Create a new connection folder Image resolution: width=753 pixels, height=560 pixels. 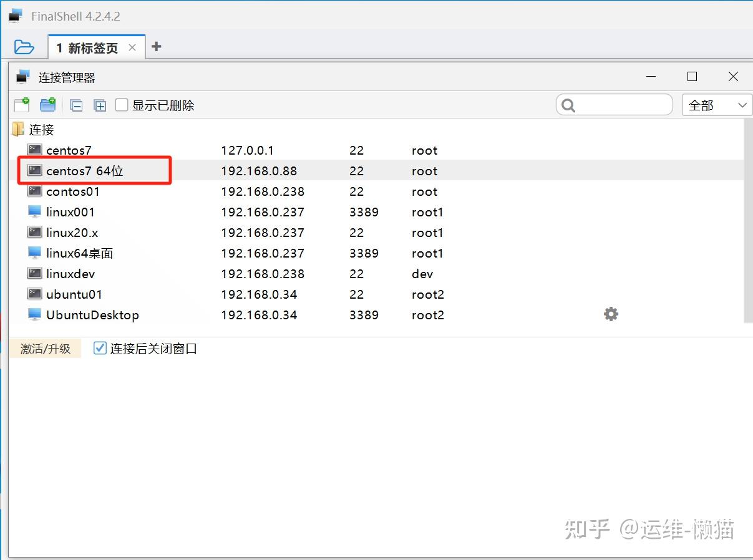47,105
